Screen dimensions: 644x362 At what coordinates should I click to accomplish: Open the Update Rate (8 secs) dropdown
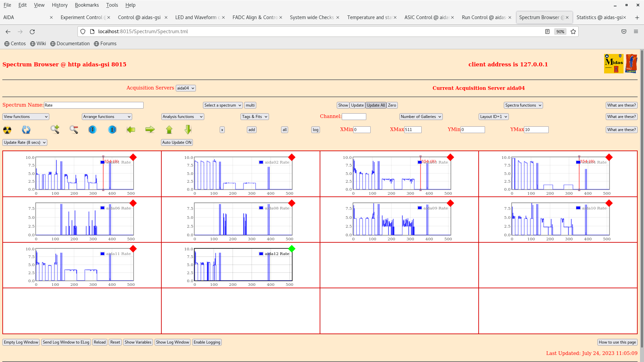[x=25, y=142]
